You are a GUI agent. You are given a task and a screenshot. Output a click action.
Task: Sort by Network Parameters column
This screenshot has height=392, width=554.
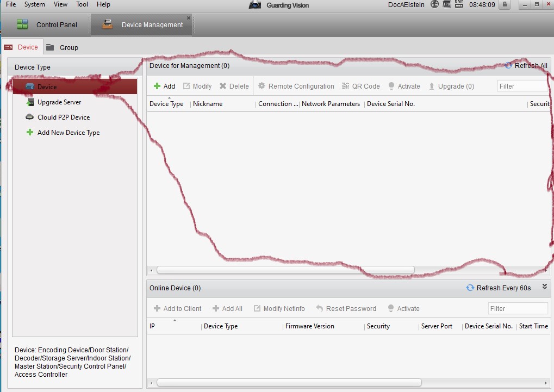pos(331,104)
